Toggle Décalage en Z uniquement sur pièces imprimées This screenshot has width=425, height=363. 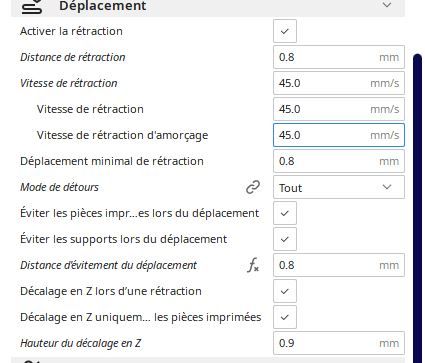pos(285,317)
